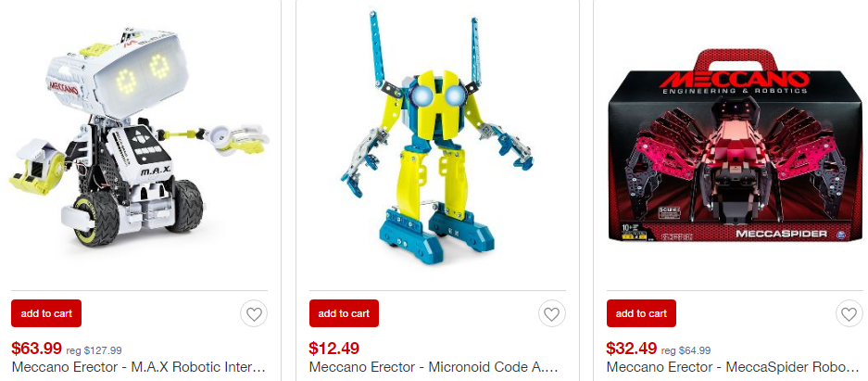This screenshot has width=868, height=381.
Task: Add the $32.49 MeccaSpider to cart
Action: tap(641, 313)
